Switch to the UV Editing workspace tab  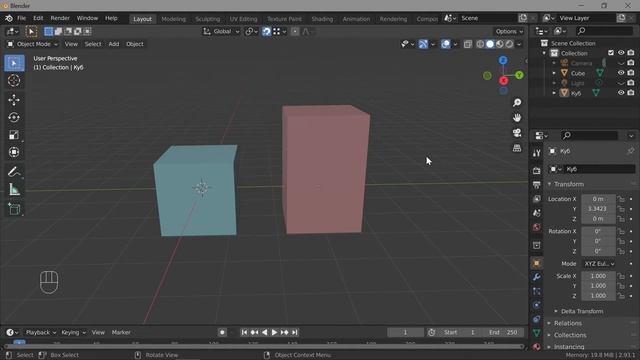243,19
